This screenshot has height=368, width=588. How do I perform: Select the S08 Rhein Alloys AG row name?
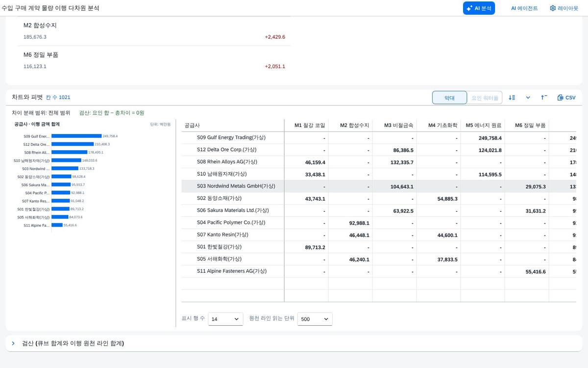tap(227, 162)
